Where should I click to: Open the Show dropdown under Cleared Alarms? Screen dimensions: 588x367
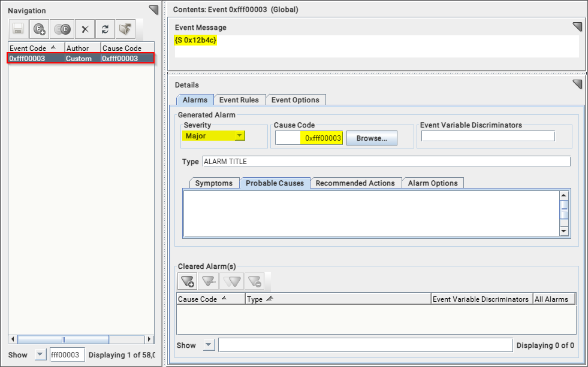tap(208, 345)
